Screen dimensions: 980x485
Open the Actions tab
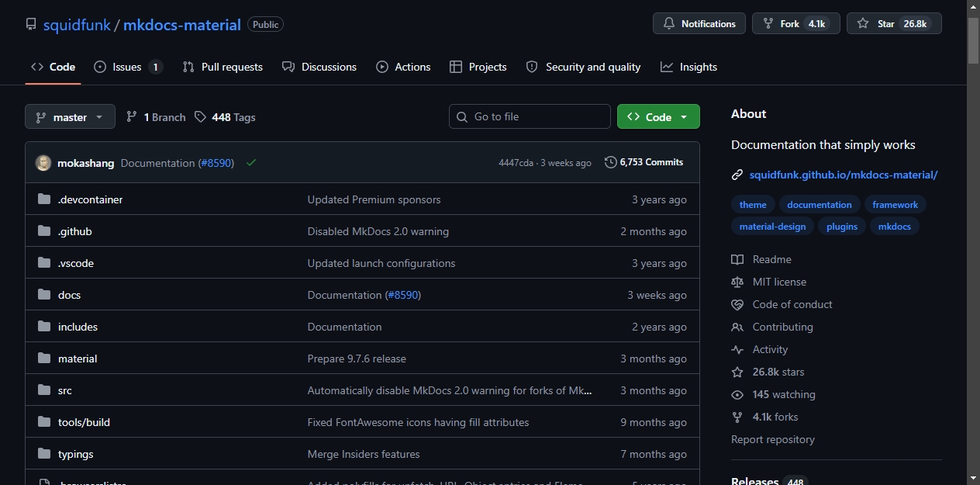pyautogui.click(x=403, y=67)
